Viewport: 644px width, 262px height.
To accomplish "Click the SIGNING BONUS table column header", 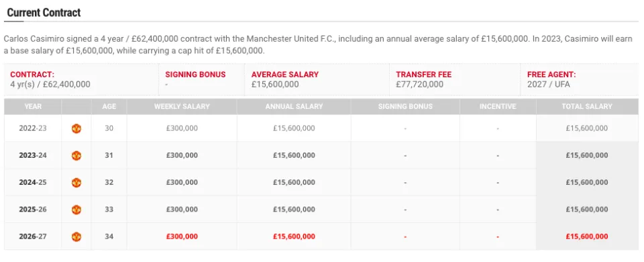I will pos(405,107).
